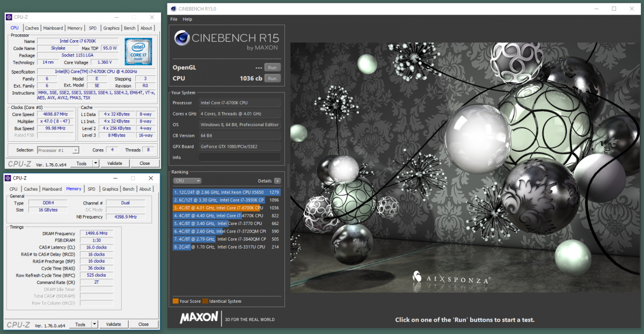Click the Command Rate value 2T
644x334 pixels.
97,282
